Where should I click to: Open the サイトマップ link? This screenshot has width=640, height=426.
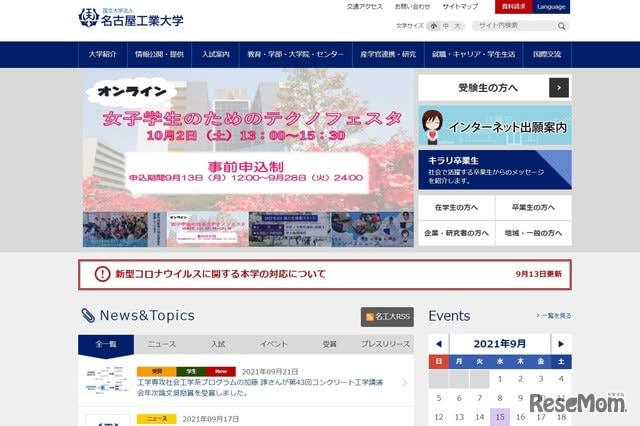pos(460,7)
